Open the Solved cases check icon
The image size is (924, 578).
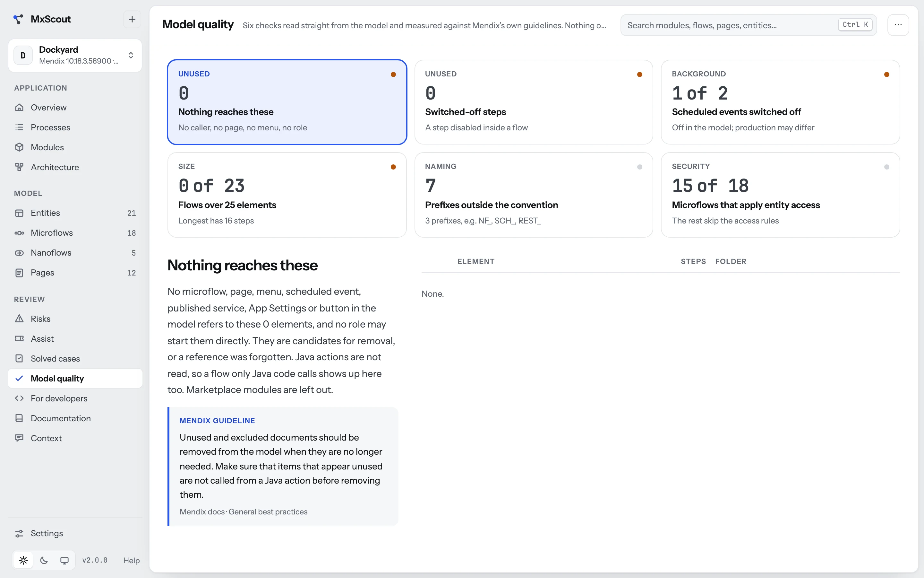pyautogui.click(x=19, y=359)
